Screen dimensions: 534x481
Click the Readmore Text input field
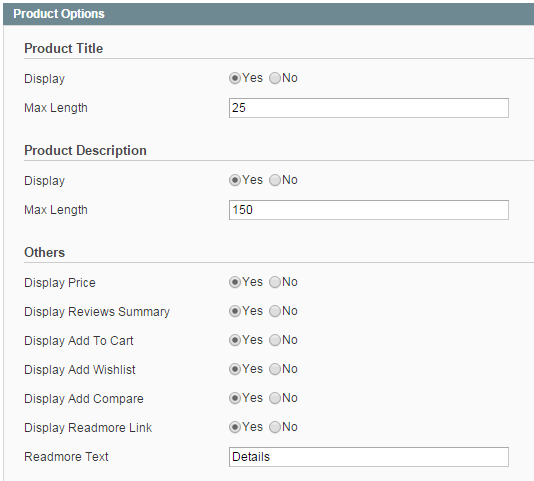click(x=369, y=457)
